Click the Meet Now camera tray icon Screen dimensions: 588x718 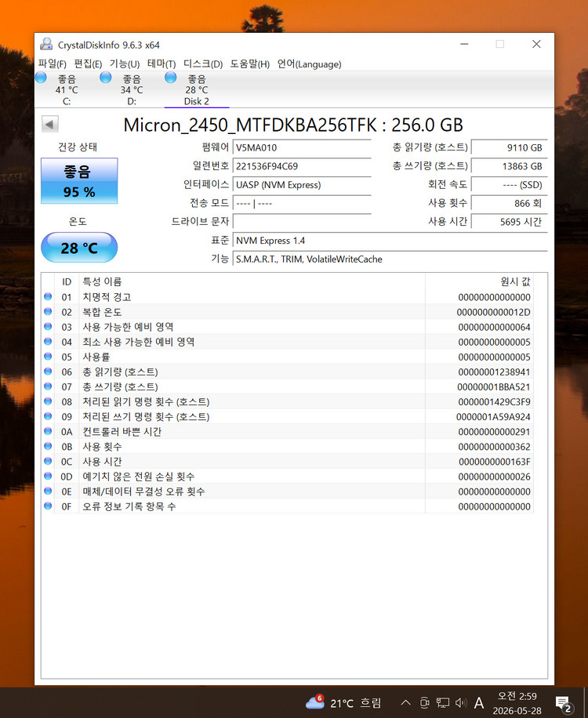[x=424, y=702]
